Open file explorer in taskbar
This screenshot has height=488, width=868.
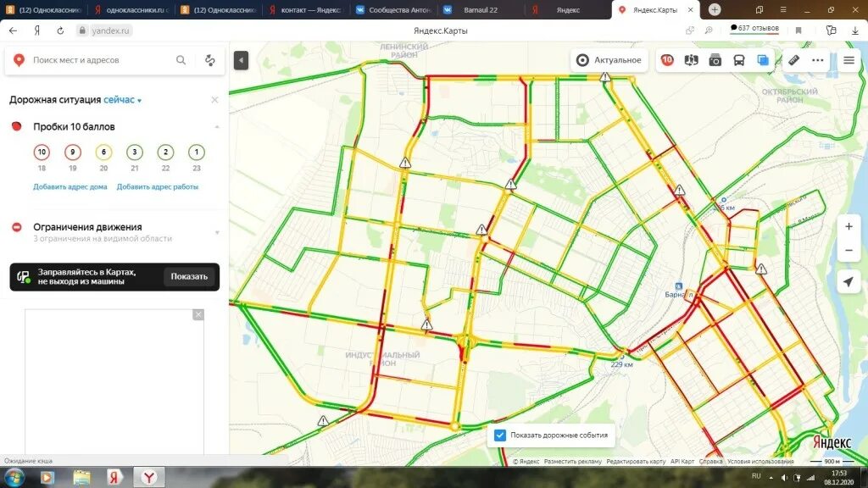(x=81, y=477)
